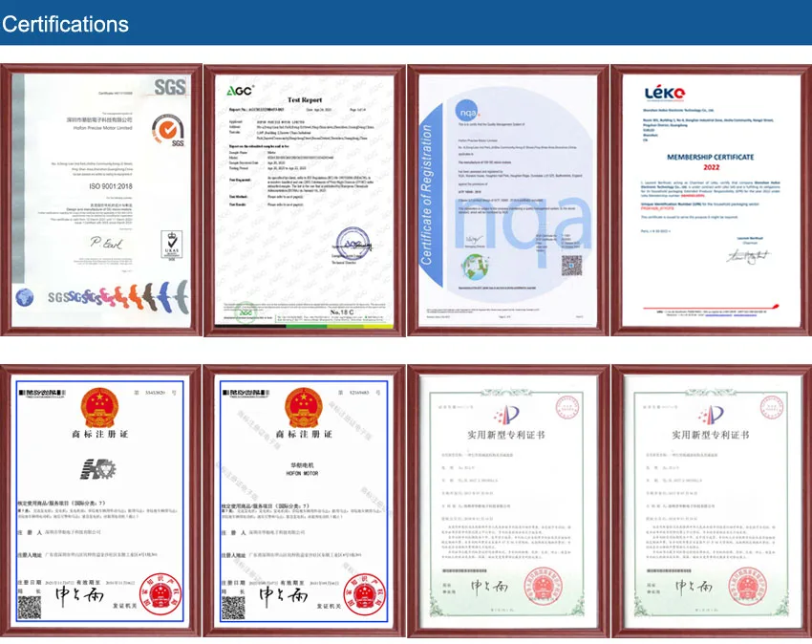Click the P. Earl signature on the SGS certificate

[106, 243]
